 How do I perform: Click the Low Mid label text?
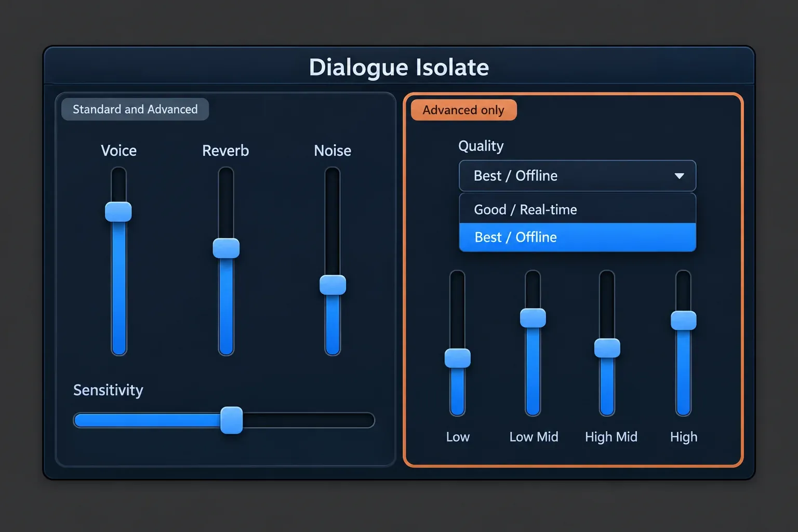point(534,437)
